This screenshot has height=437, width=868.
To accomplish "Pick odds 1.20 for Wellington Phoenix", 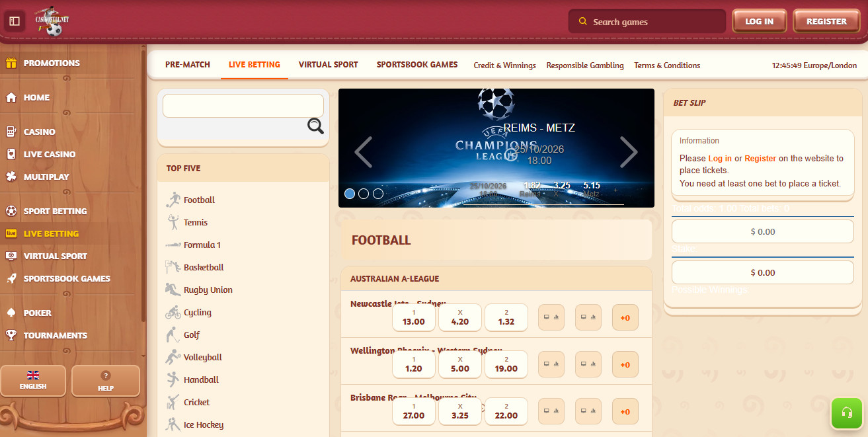I will coord(414,364).
